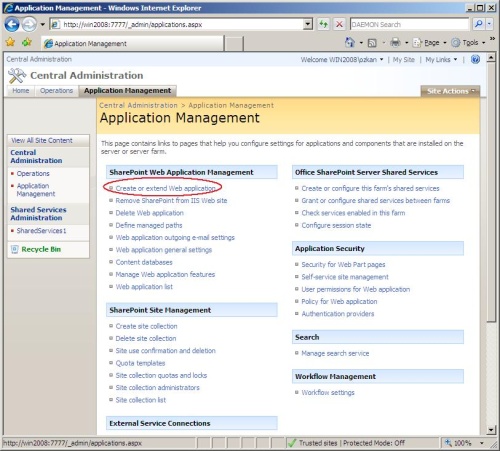Image resolution: width=500 pixels, height=451 pixels.
Task: Click the RSS feeds icon
Action: 372,43
